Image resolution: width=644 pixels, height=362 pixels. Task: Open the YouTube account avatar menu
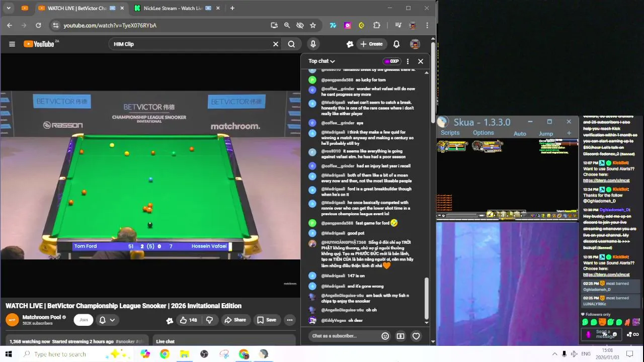415,44
